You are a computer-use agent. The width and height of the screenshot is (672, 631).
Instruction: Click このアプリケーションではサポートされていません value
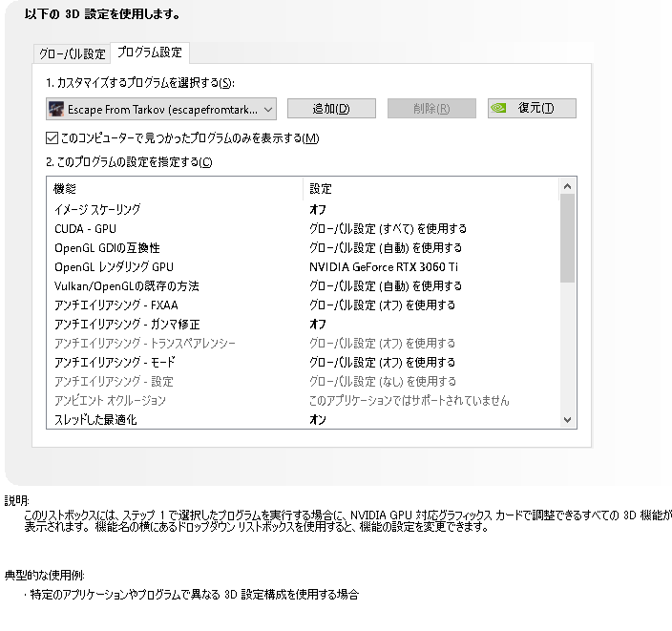coord(409,400)
